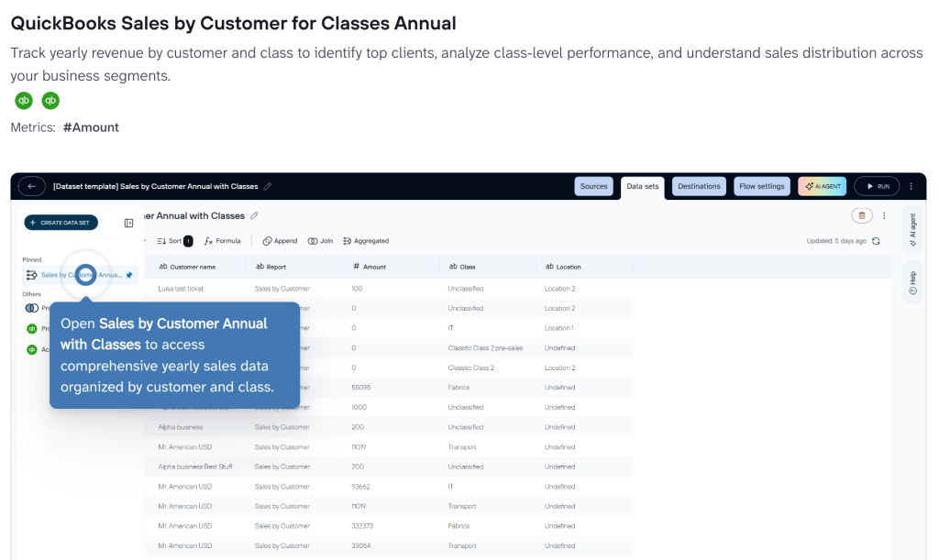
Task: Click the first QuickBooks source icon below description
Action: point(24,101)
